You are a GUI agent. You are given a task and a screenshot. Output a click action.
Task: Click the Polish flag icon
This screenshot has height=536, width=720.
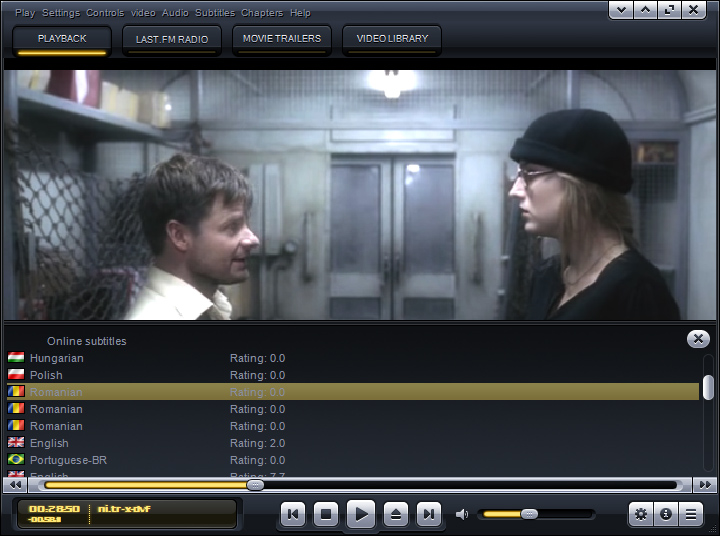tap(16, 374)
